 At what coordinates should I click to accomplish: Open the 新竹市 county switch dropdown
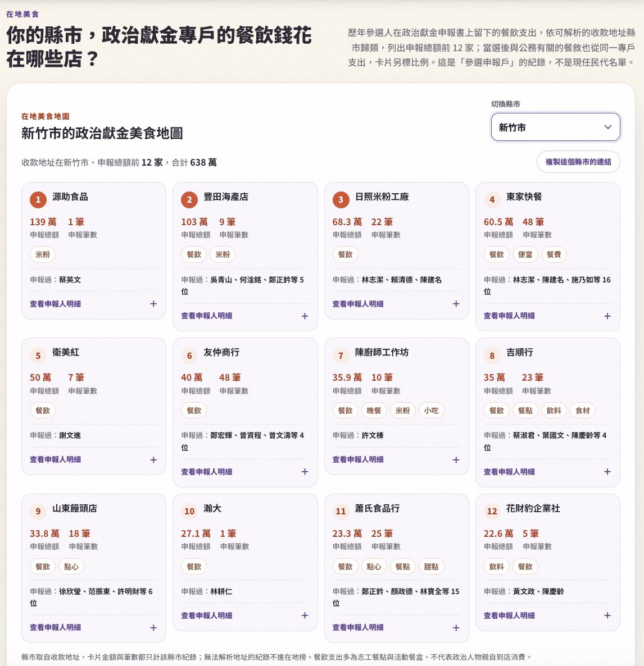point(555,127)
